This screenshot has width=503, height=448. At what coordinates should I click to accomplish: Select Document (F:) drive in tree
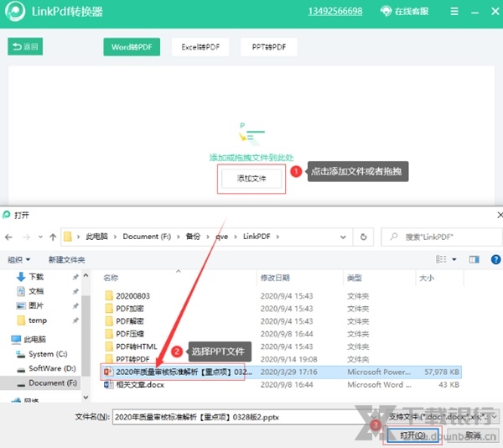[x=47, y=383]
